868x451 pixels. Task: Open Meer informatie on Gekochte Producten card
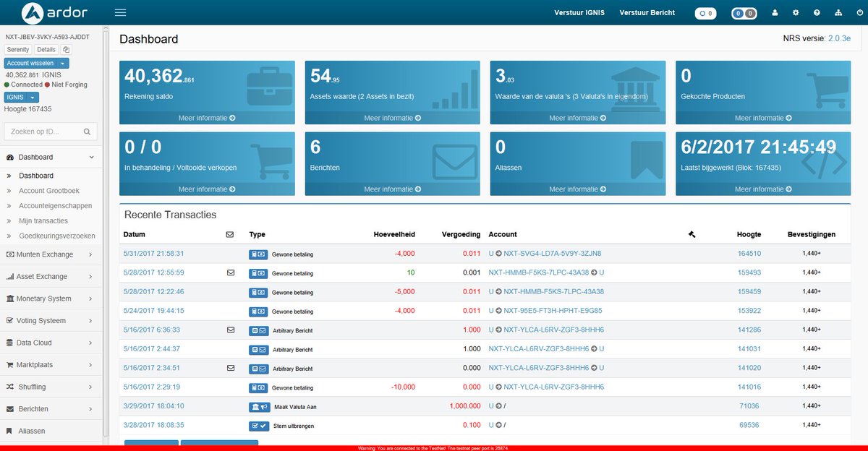click(x=763, y=118)
